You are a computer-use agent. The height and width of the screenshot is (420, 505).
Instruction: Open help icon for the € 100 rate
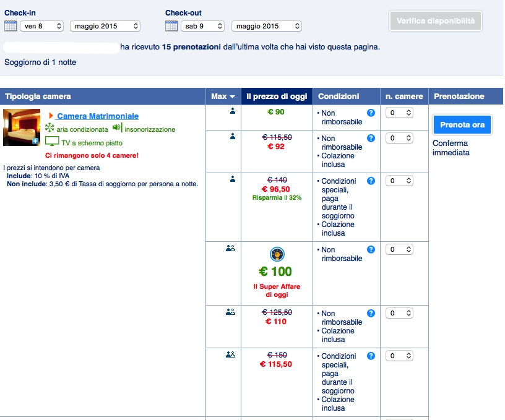coord(371,249)
